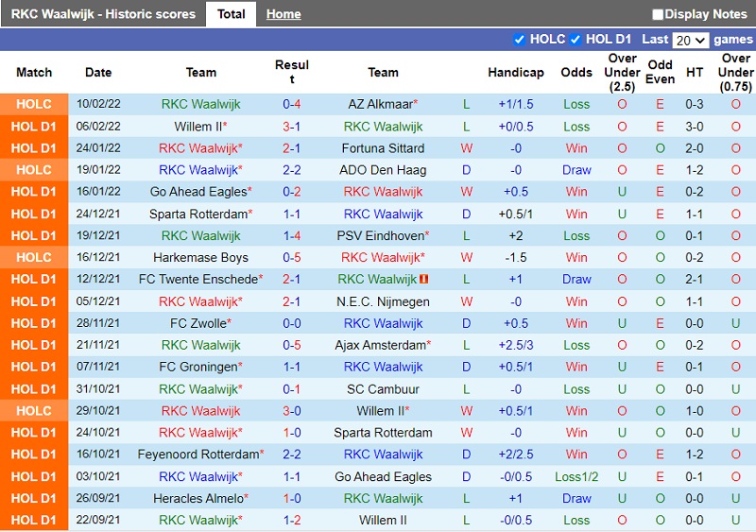Screen dimensions: 756x532
Task: Click Heracles Almelo team name
Action: pos(198,498)
